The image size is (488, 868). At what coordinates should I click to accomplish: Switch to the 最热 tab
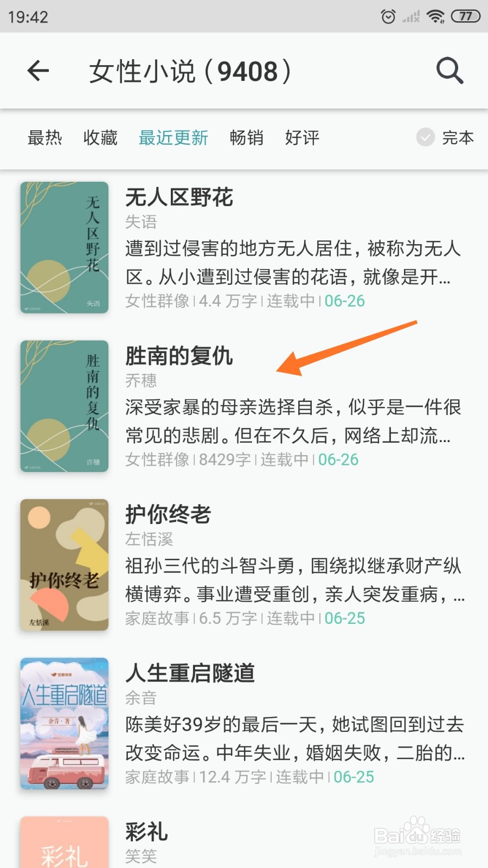[x=45, y=138]
